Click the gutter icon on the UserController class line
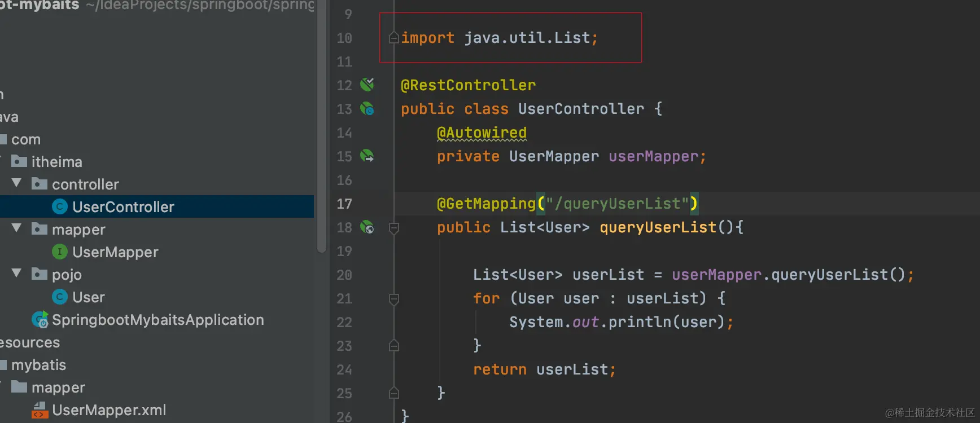The width and height of the screenshot is (980, 423). pos(367,108)
